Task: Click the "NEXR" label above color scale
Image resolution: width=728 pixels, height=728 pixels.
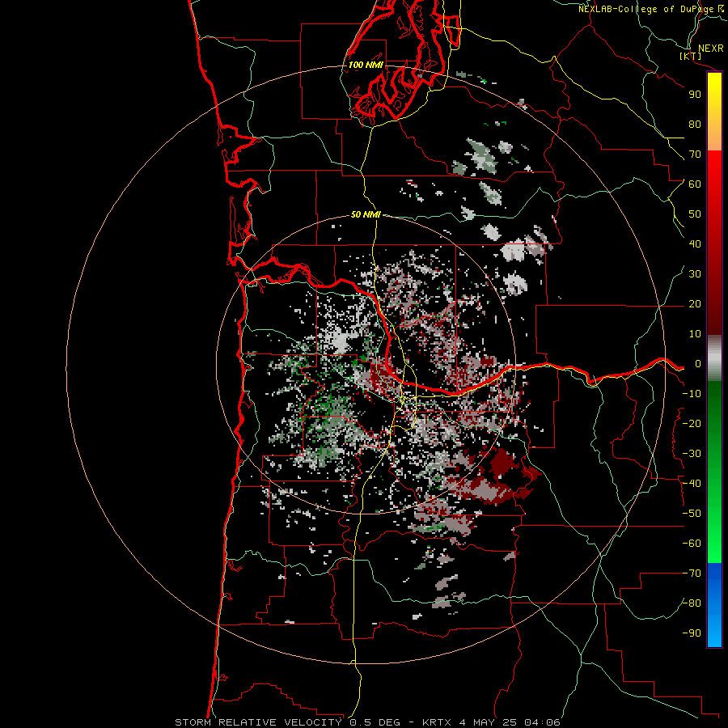Action: 711,49
